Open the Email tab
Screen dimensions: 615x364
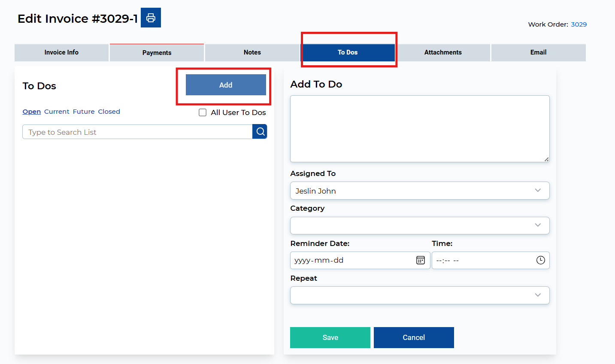[x=538, y=52]
